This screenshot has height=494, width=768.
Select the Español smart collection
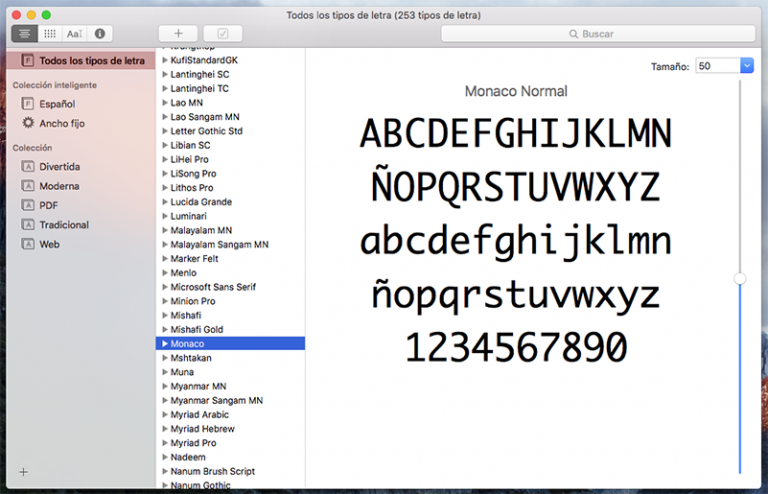pyautogui.click(x=57, y=104)
